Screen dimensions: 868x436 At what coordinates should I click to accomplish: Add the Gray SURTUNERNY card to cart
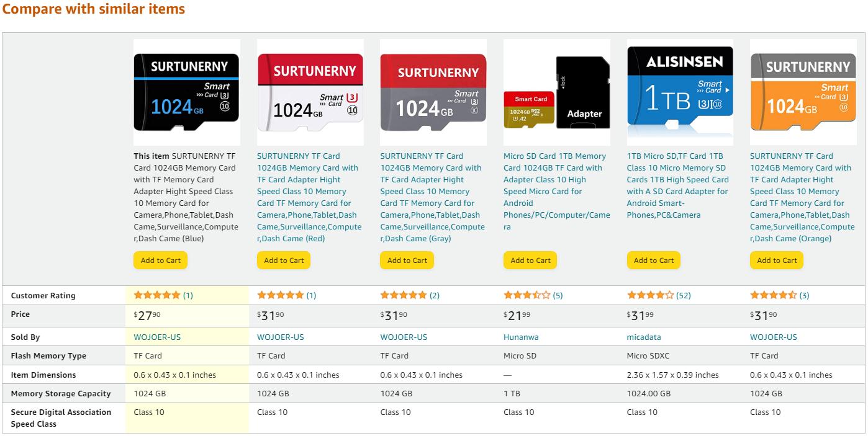(x=407, y=260)
